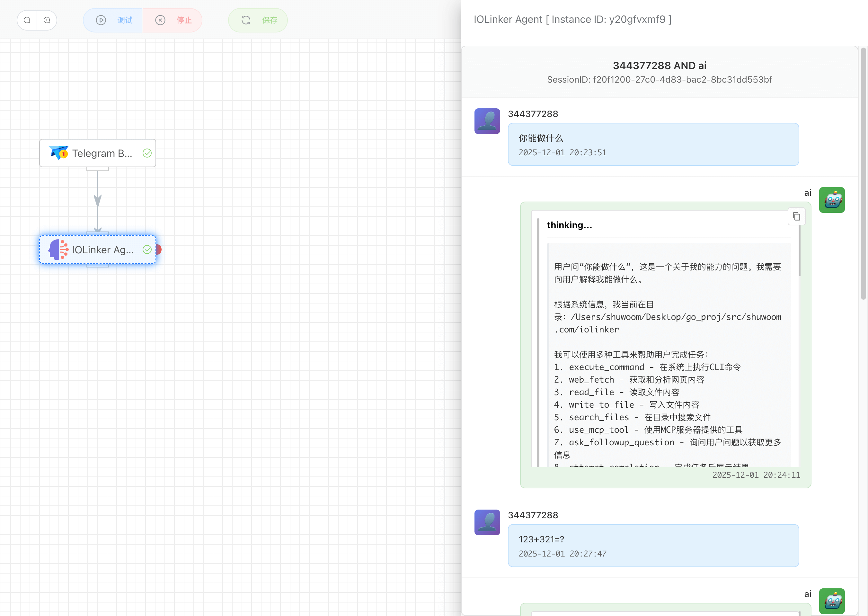868x616 pixels.
Task: Click the chat panel vertical scrollbar
Action: [864, 173]
